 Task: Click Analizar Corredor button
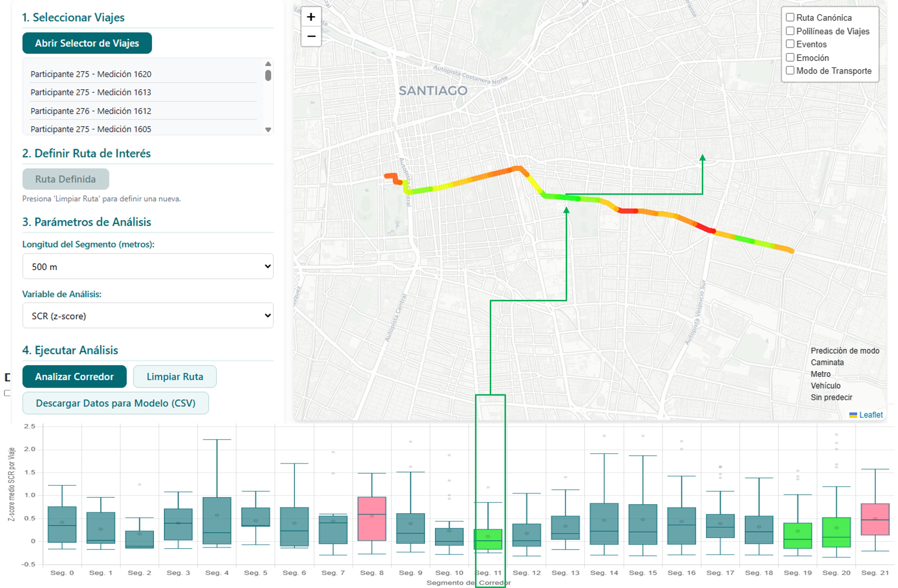click(74, 376)
